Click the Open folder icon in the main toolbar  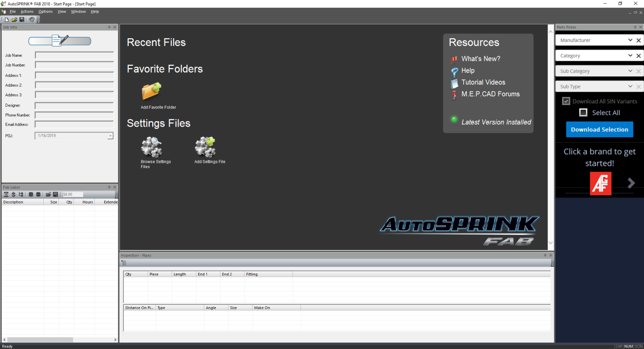tap(14, 20)
